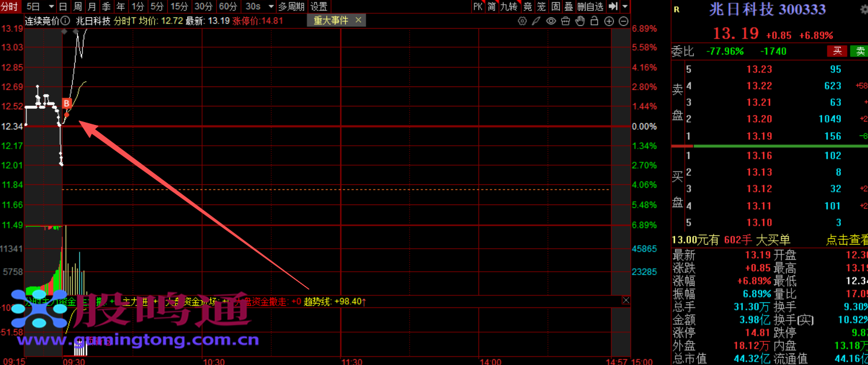
Task: Select the 周 weekly chart tab
Action: pos(77,7)
